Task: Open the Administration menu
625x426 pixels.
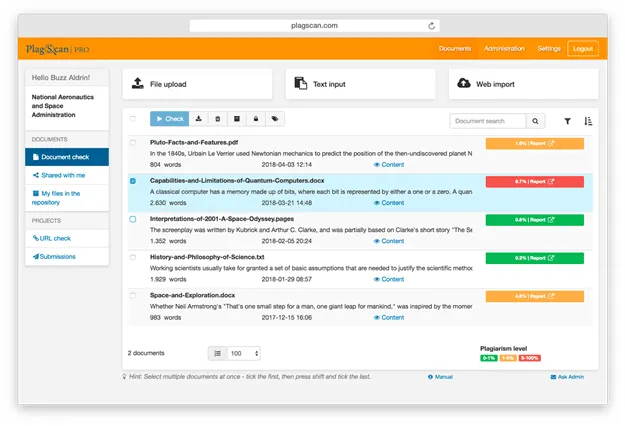Action: 504,48
